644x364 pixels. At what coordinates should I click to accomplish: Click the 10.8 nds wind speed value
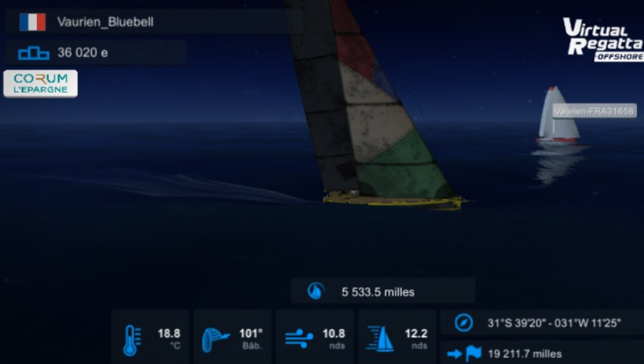pyautogui.click(x=333, y=338)
